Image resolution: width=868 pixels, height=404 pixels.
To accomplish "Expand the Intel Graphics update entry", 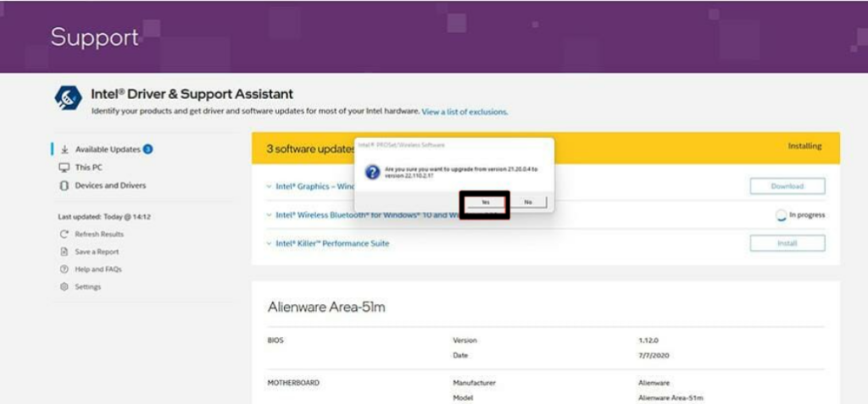I will coord(269,186).
